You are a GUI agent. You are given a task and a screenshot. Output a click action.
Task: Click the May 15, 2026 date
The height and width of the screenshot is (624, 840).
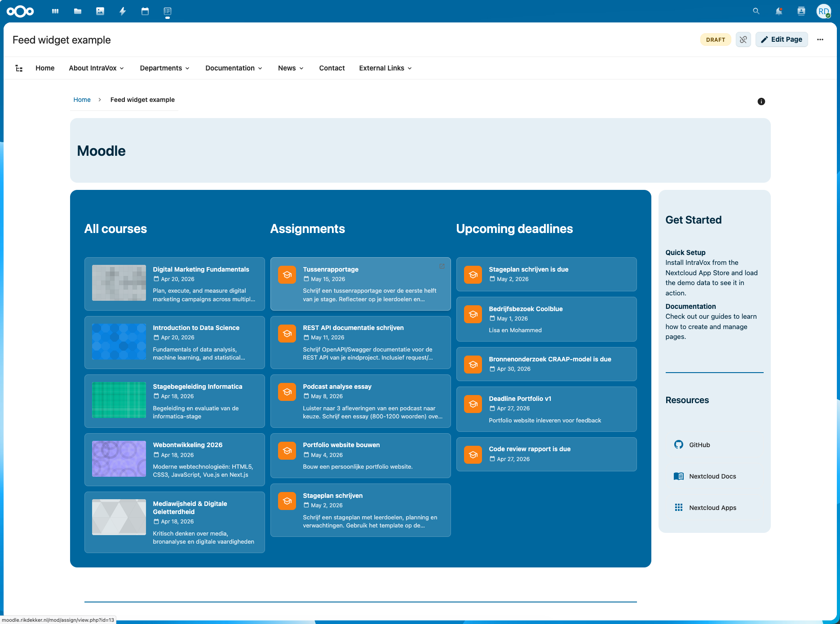328,279
